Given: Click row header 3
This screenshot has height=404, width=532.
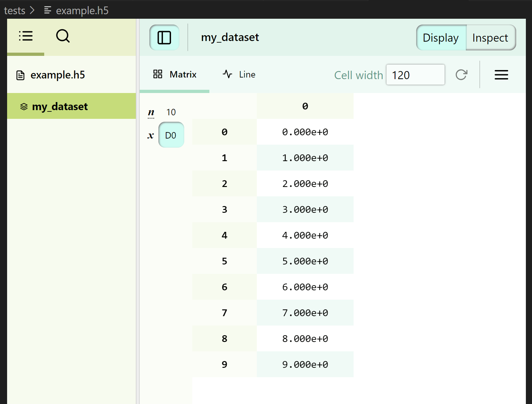Looking at the screenshot, I should (x=225, y=209).
